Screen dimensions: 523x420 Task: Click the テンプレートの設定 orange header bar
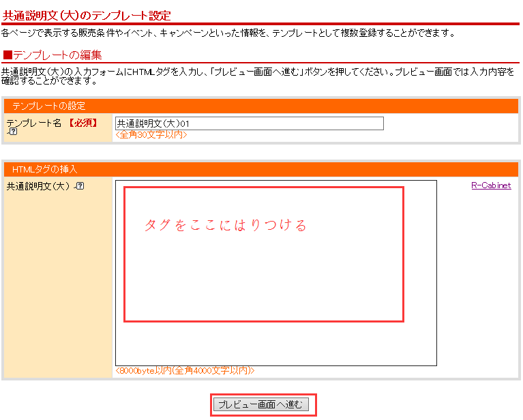261,106
